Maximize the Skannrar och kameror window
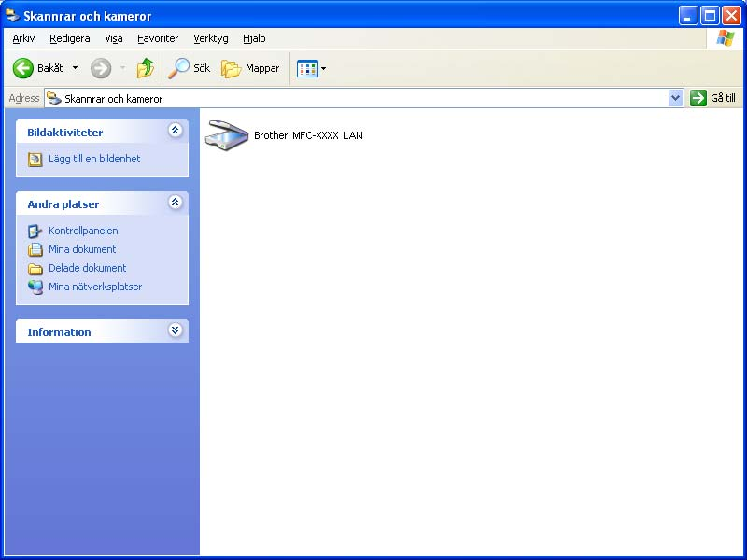The width and height of the screenshot is (747, 560). [710, 16]
